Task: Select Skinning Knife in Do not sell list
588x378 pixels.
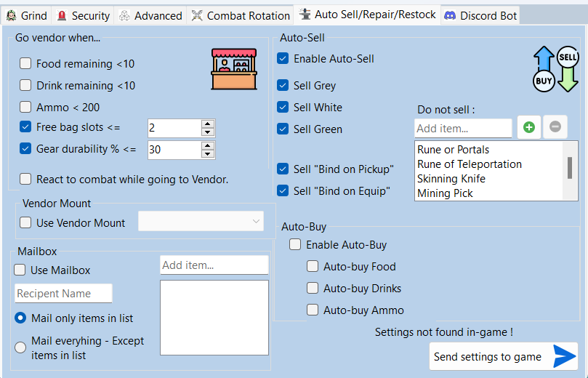Action: (x=451, y=179)
